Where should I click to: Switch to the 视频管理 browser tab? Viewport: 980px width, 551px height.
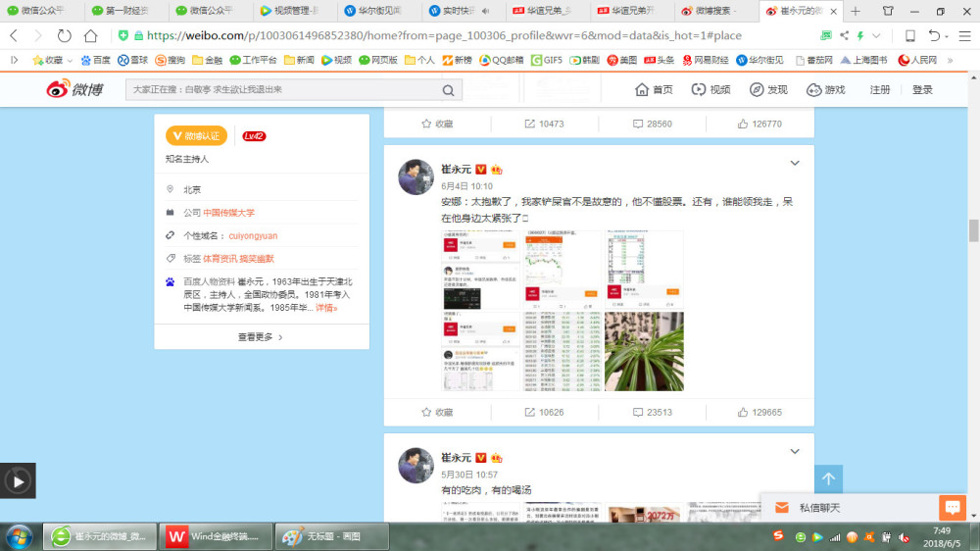pyautogui.click(x=296, y=11)
